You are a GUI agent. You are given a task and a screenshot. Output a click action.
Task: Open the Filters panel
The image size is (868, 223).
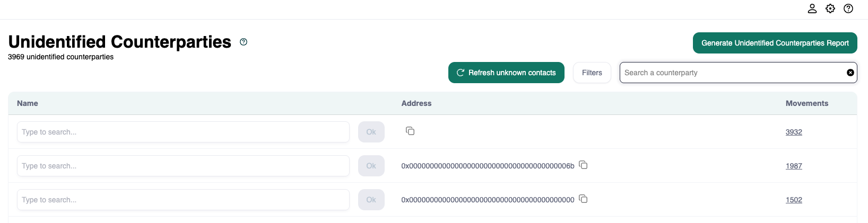[592, 73]
